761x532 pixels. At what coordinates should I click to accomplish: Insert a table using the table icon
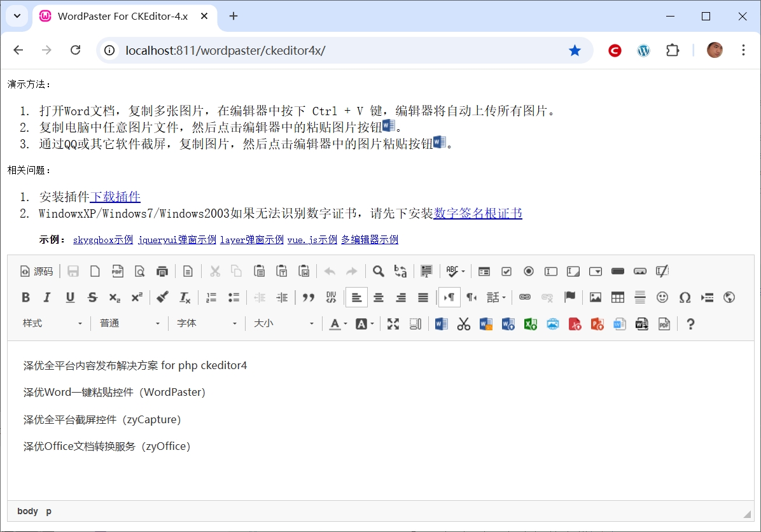[617, 297]
